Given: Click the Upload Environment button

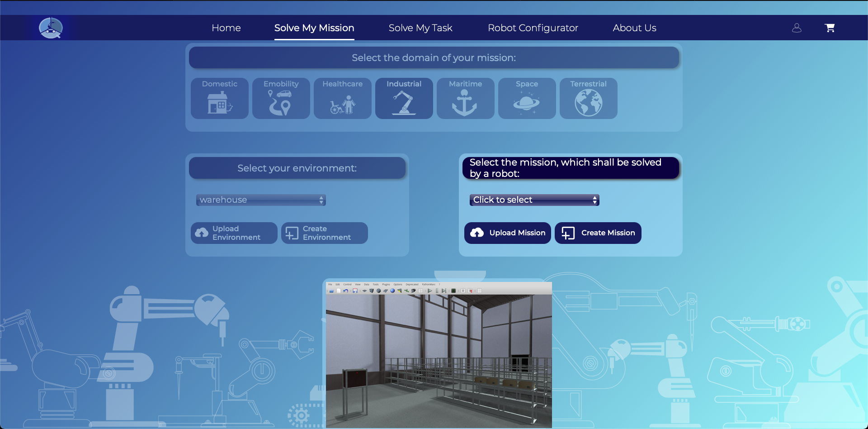Looking at the screenshot, I should click(x=234, y=233).
